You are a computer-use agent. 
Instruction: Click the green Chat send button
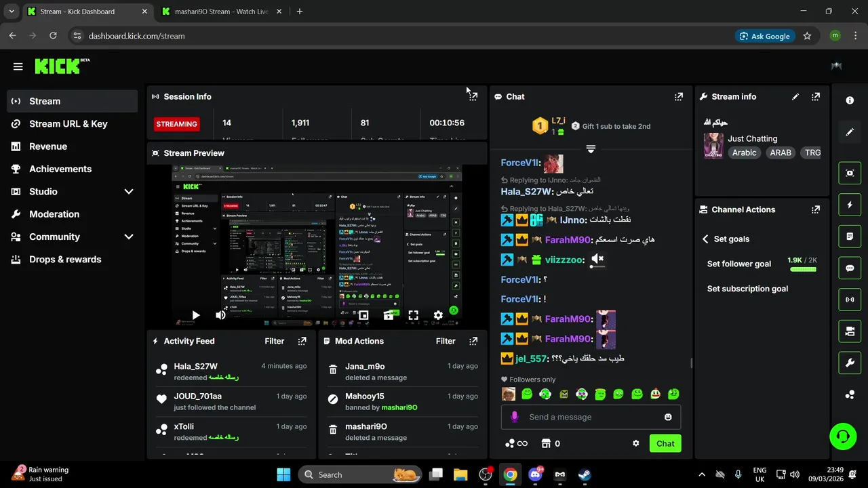(665, 443)
